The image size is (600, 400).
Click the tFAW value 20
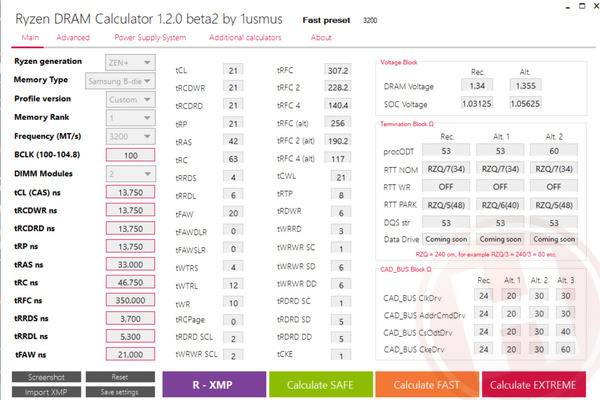(x=233, y=213)
